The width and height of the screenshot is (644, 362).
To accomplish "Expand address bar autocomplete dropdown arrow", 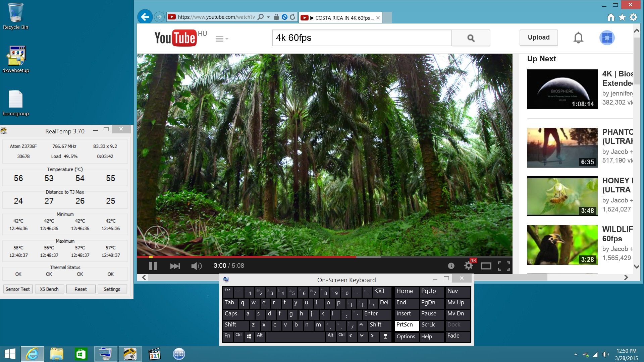I will tap(268, 17).
